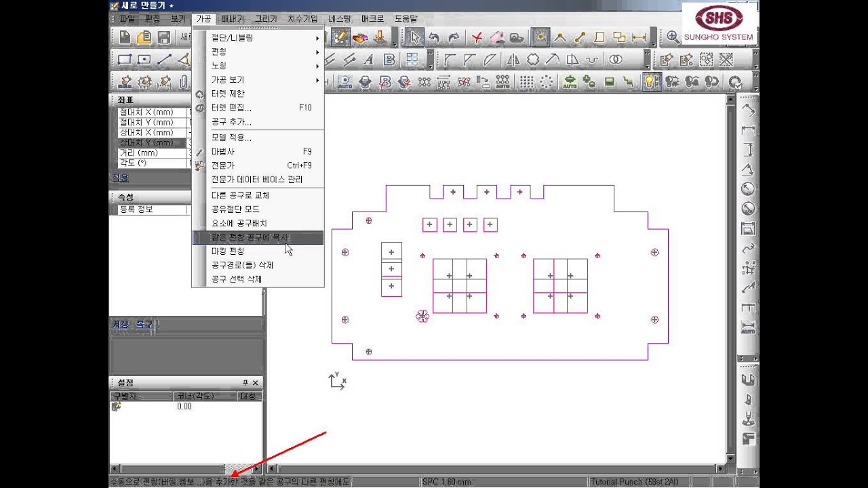Select the rectangle drawing tool
The height and width of the screenshot is (488, 868).
click(x=125, y=60)
